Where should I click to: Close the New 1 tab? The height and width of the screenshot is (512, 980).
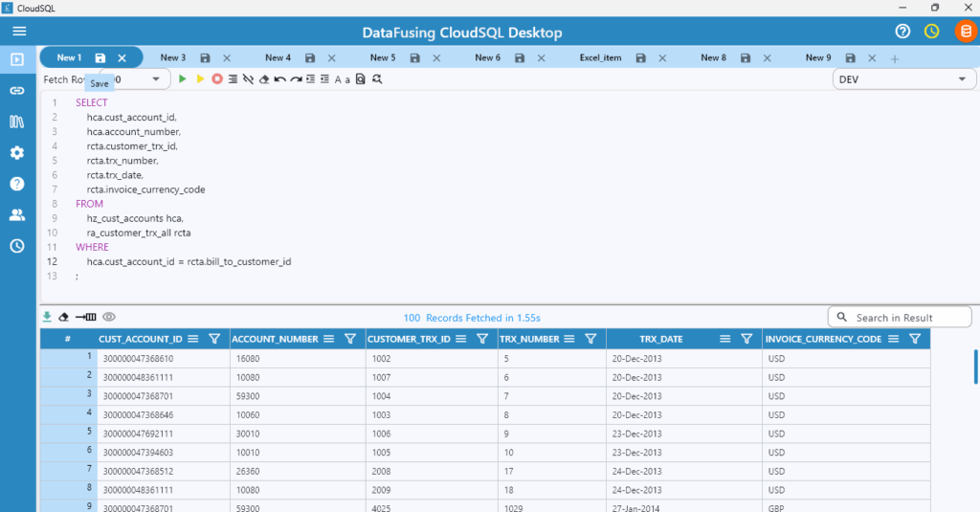(122, 58)
